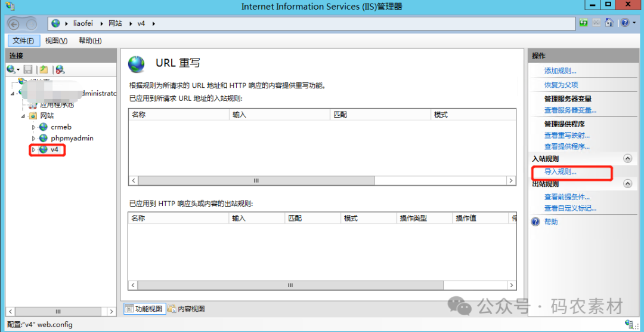Image resolution: width=644 pixels, height=332 pixels.
Task: Expand the phpmyadmin site node
Action: [33, 138]
